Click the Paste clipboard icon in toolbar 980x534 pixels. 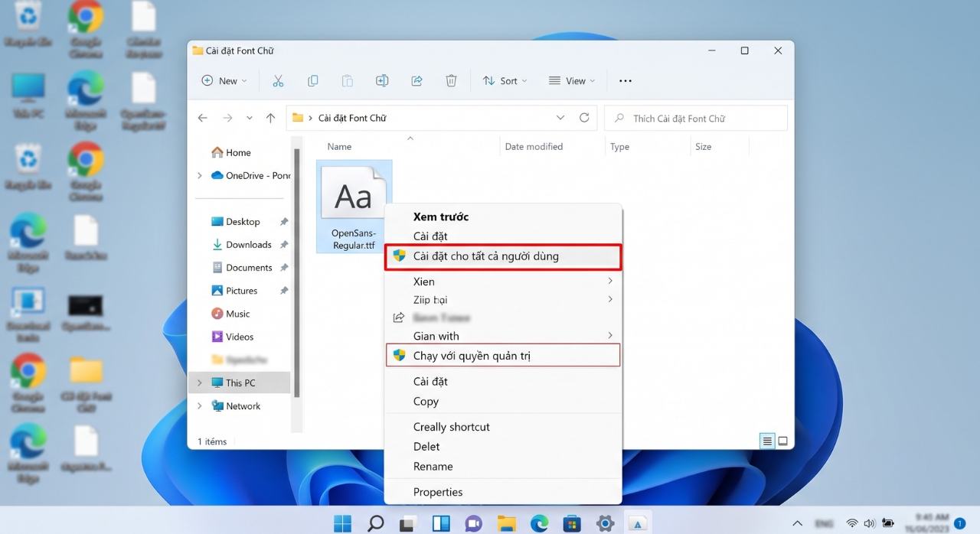click(x=347, y=81)
